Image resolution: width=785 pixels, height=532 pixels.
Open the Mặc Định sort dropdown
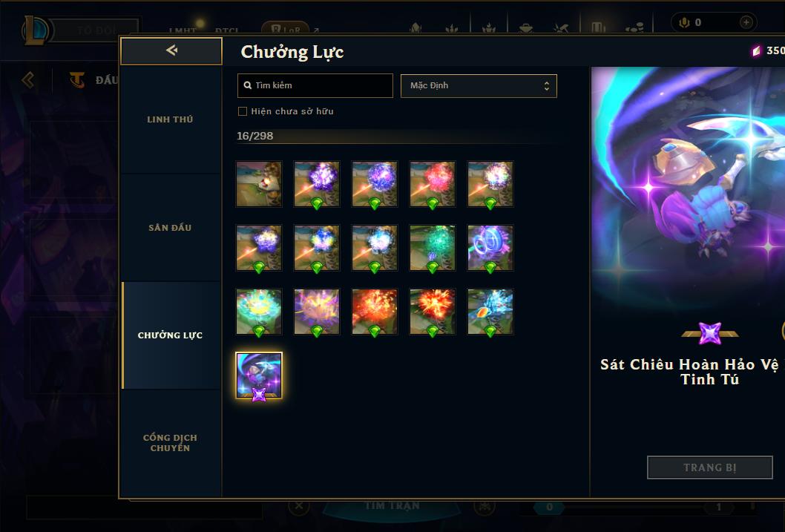tap(479, 85)
